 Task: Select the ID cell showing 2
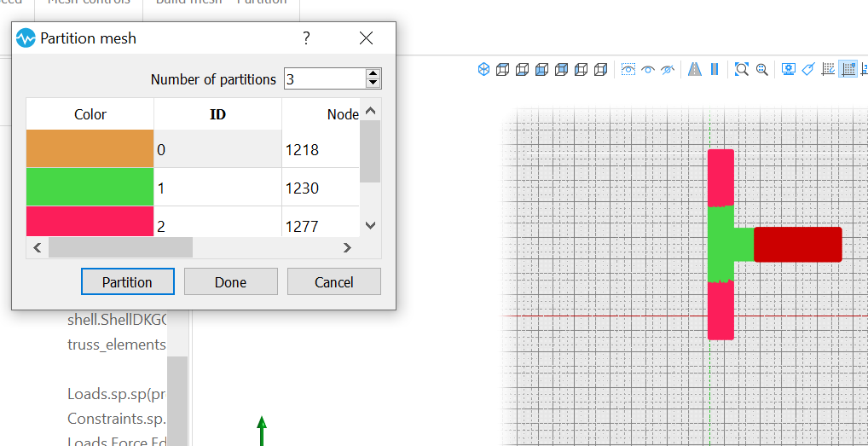217,222
